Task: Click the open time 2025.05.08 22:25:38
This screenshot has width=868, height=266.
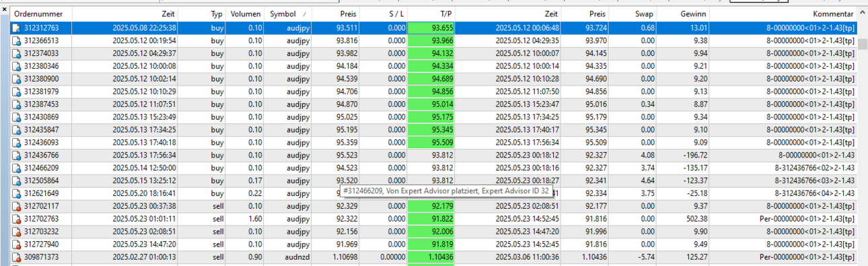Action: 144,28
